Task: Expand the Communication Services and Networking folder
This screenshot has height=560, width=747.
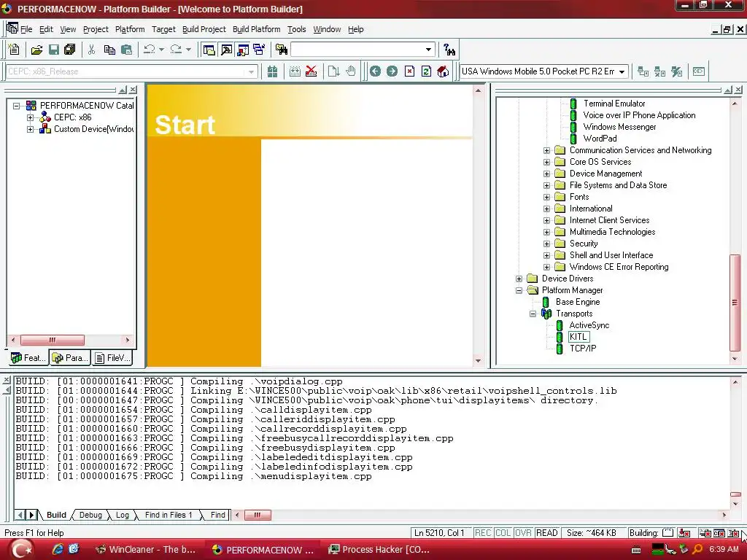Action: point(546,150)
